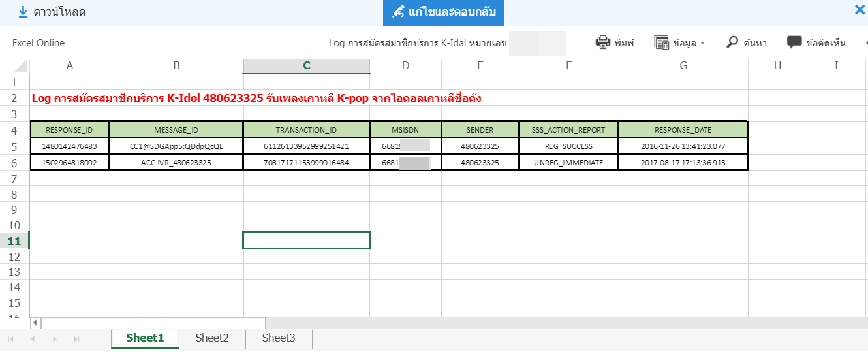Click cell ACC-IVR_480623325
The image size is (868, 354).
pos(176,163)
